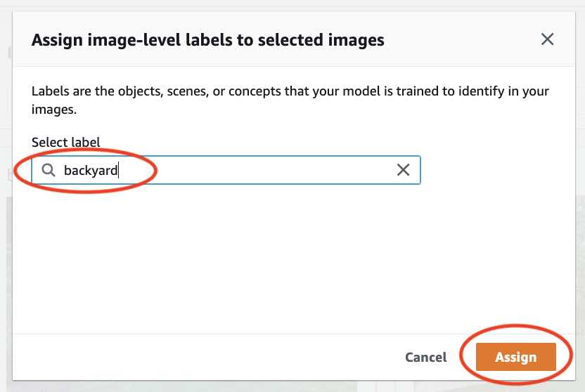Image resolution: width=585 pixels, height=392 pixels.
Task: Click the dialog title heading
Action: coord(208,39)
